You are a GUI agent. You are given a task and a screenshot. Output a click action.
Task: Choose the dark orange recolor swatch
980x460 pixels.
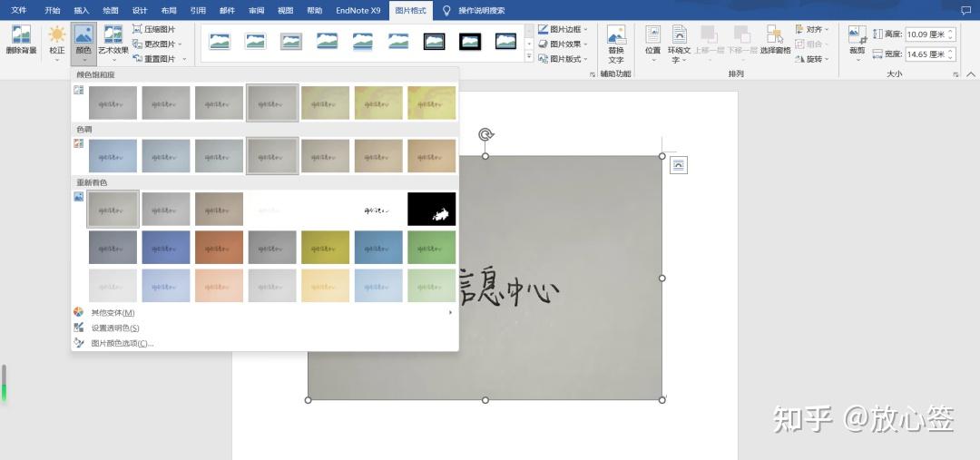coord(219,248)
